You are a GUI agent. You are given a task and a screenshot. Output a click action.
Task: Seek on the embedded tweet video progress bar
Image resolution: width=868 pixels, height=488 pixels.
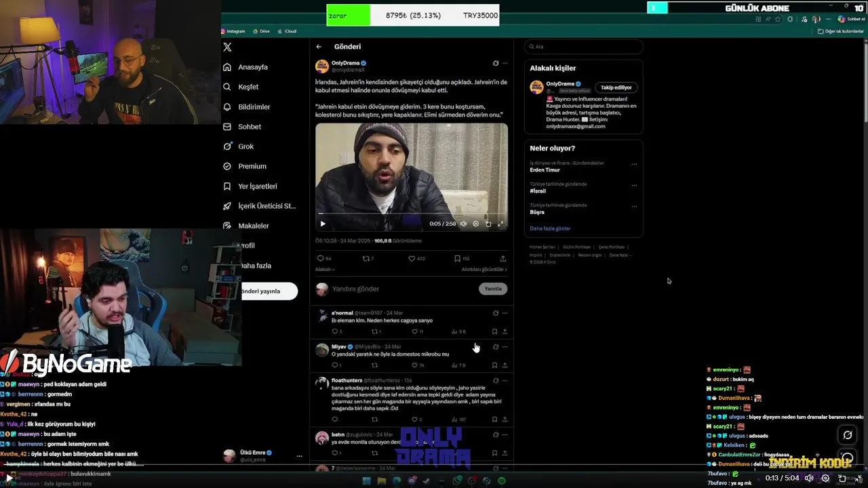point(412,213)
